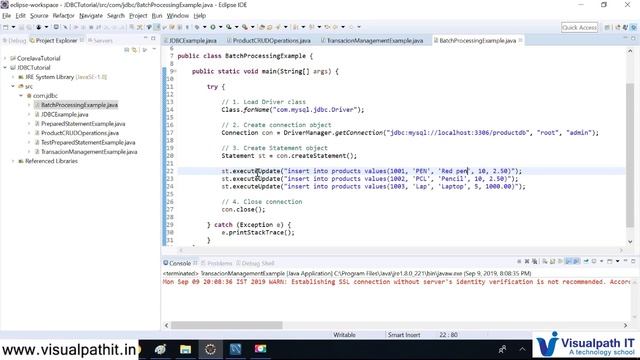
Task: Open the New wizard dropdown arrow
Action: click(13, 27)
